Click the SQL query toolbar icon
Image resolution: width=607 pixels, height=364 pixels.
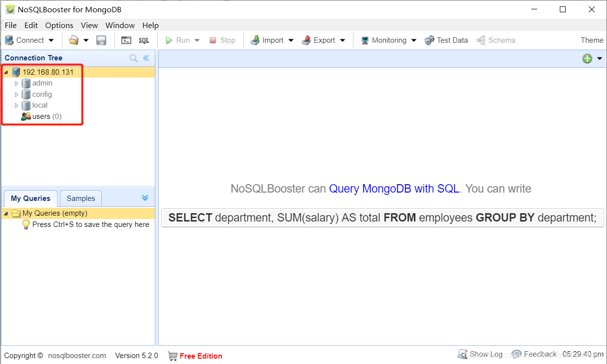pyautogui.click(x=144, y=40)
